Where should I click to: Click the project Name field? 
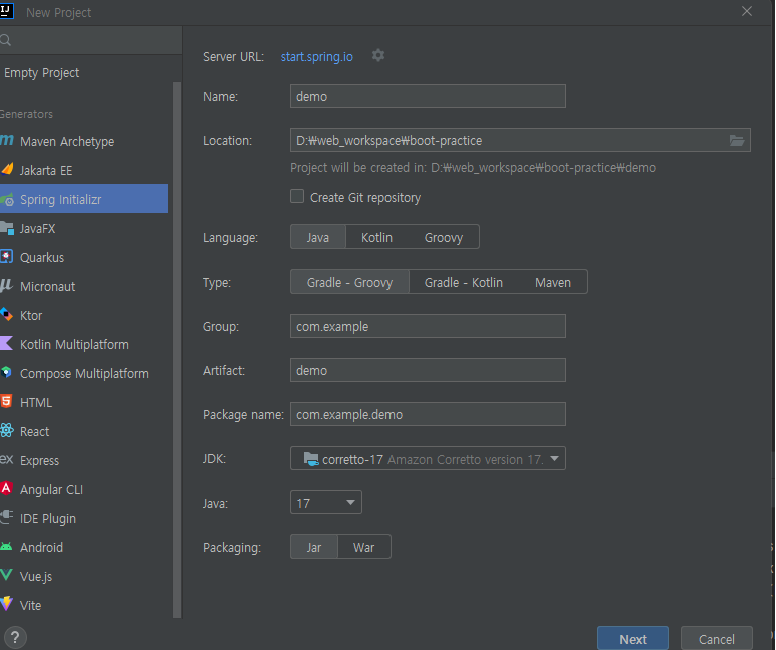(x=428, y=96)
